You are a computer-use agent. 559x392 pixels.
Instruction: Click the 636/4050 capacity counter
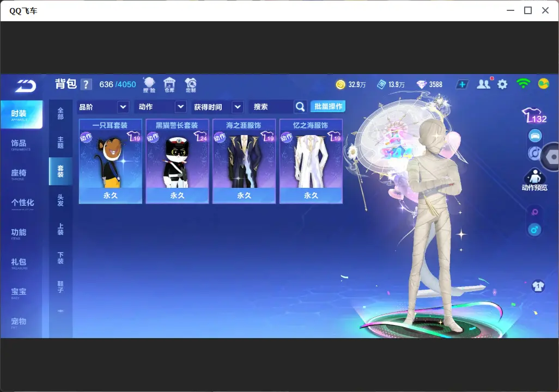coord(118,84)
